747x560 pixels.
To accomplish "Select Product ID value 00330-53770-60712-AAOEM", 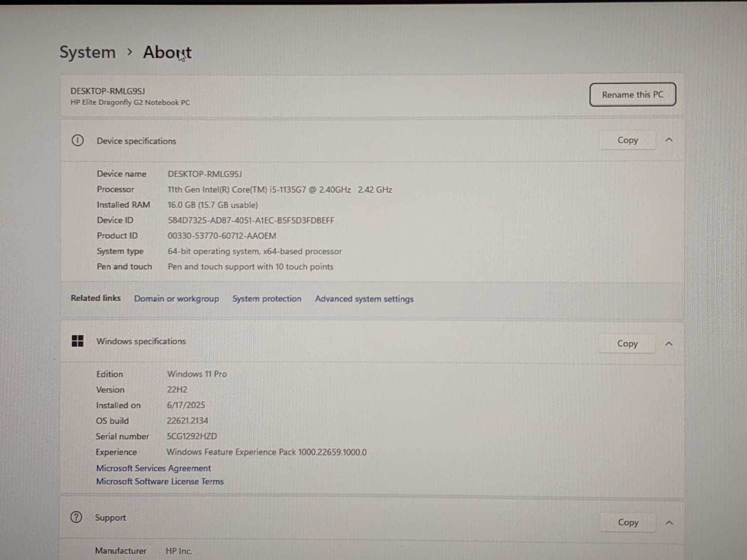I will coord(222,236).
